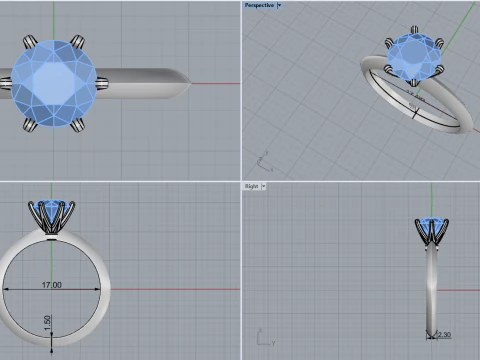Screen dimensions: 480x360
Task: Select the gemstone in the Right viewport
Action: pos(432,226)
